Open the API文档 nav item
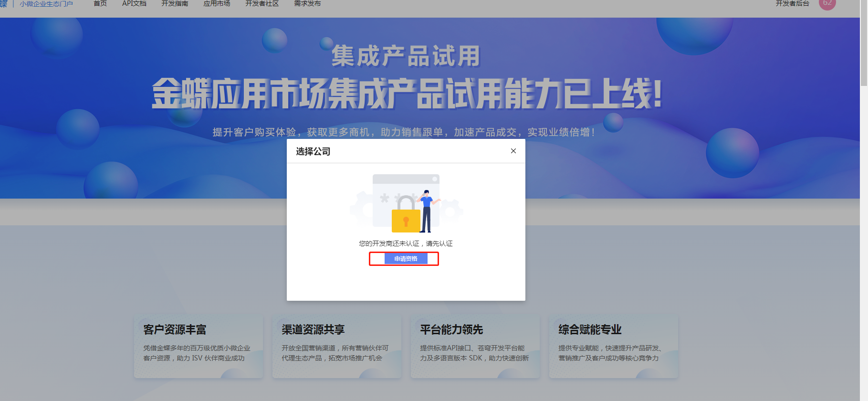 [134, 4]
